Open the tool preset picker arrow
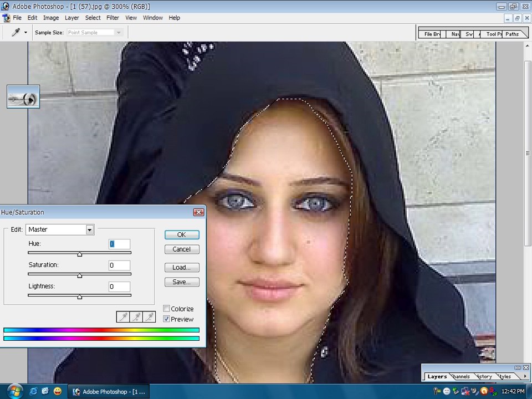The width and height of the screenshot is (532, 399). point(25,33)
